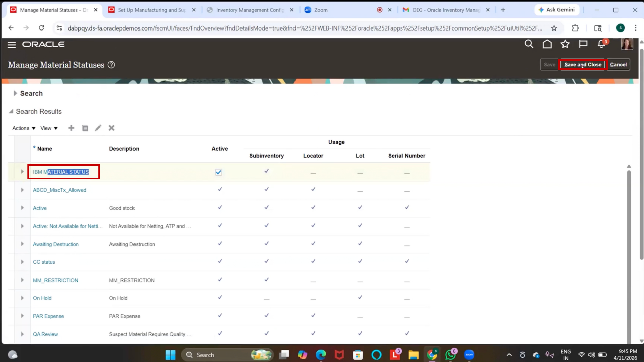Click the Oracle search magnifier icon
Viewport: 644px width, 362px height.
point(529,44)
